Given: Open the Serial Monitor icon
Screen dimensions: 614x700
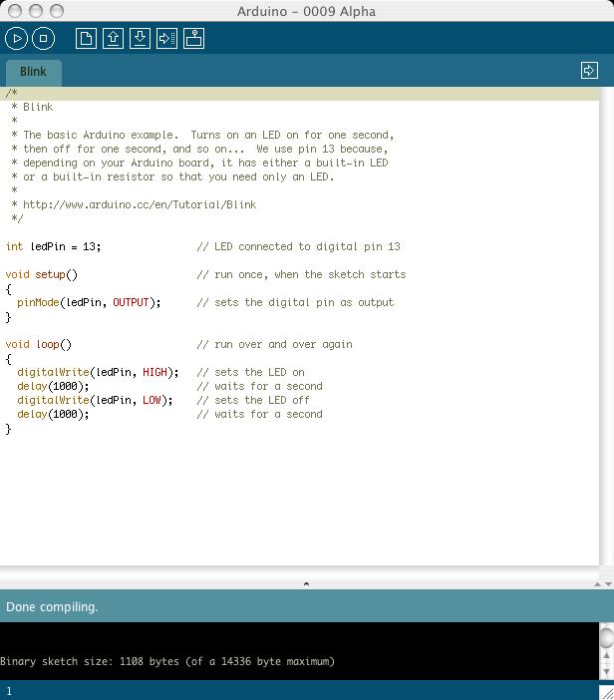Looking at the screenshot, I should tap(193, 39).
